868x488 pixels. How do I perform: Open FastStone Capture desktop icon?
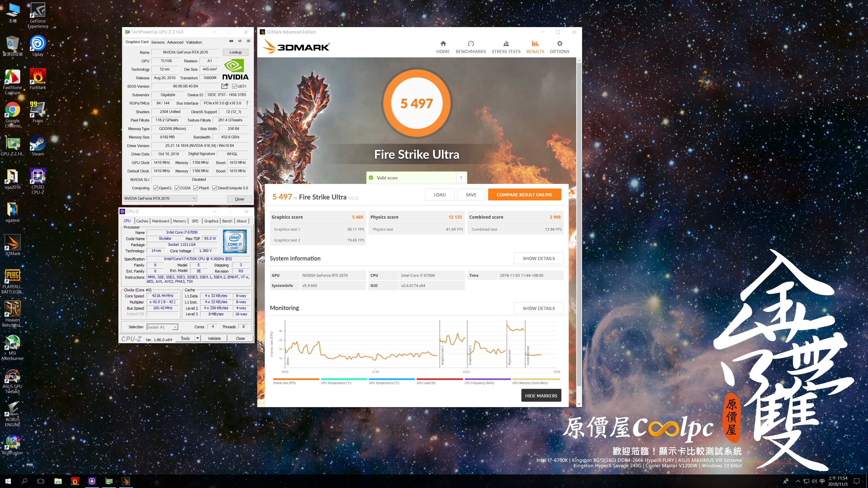click(12, 82)
